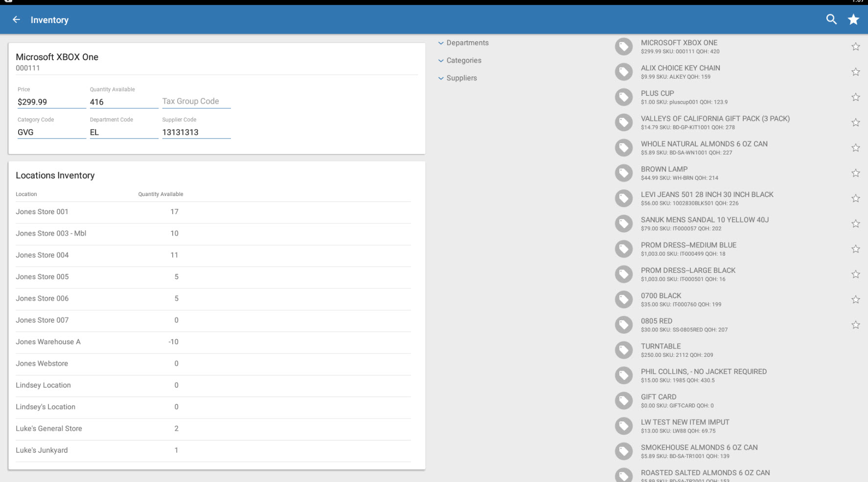Image resolution: width=868 pixels, height=482 pixels.
Task: Click the favorites star in header bar
Action: coord(853,20)
